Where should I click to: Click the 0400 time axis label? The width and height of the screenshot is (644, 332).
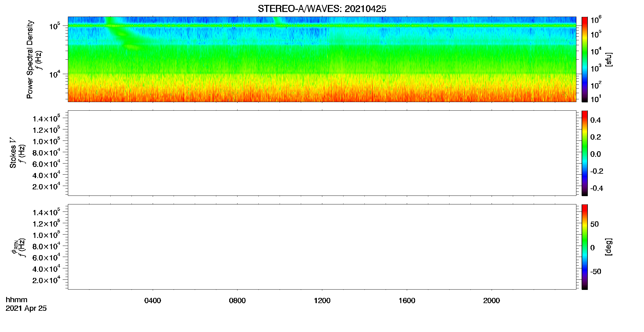click(153, 301)
